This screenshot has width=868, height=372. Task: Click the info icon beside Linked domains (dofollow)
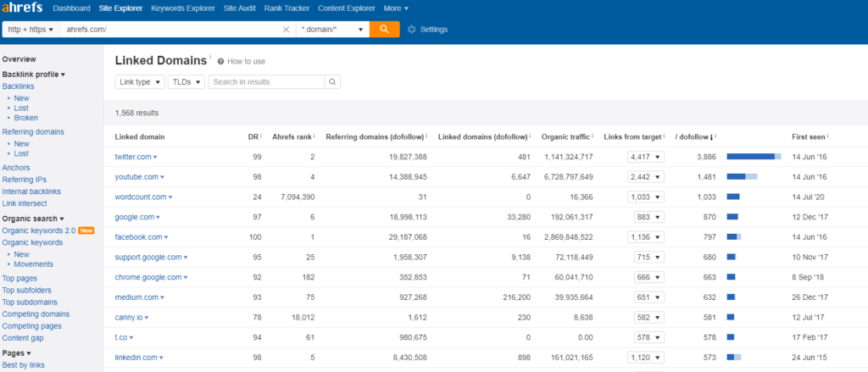coord(530,136)
